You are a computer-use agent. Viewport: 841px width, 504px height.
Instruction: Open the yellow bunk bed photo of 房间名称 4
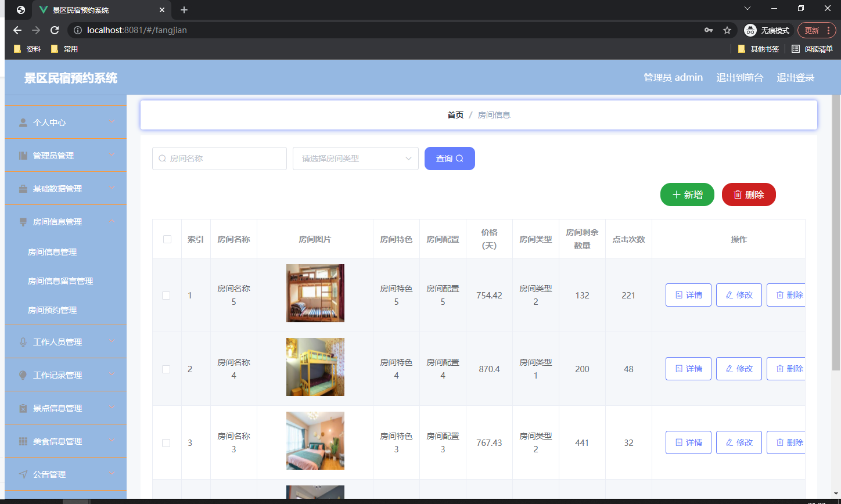(315, 367)
